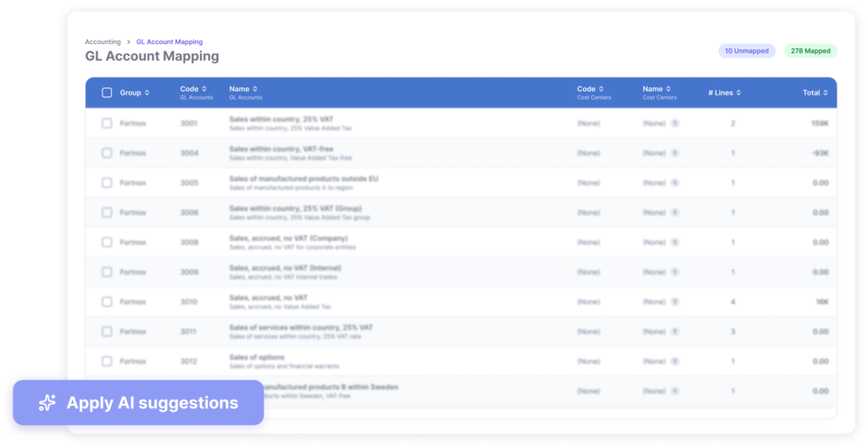Filter by the 10 Unmapped badge
868x448 pixels.
click(747, 51)
